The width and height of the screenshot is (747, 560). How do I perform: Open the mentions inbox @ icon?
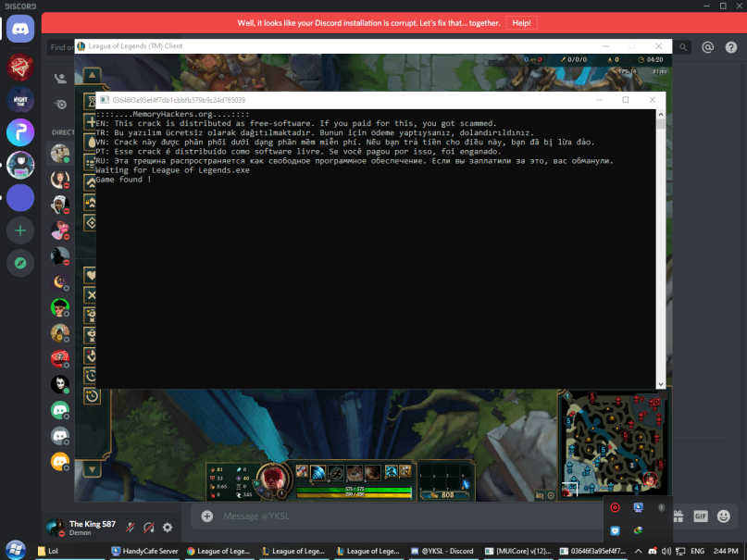(707, 47)
